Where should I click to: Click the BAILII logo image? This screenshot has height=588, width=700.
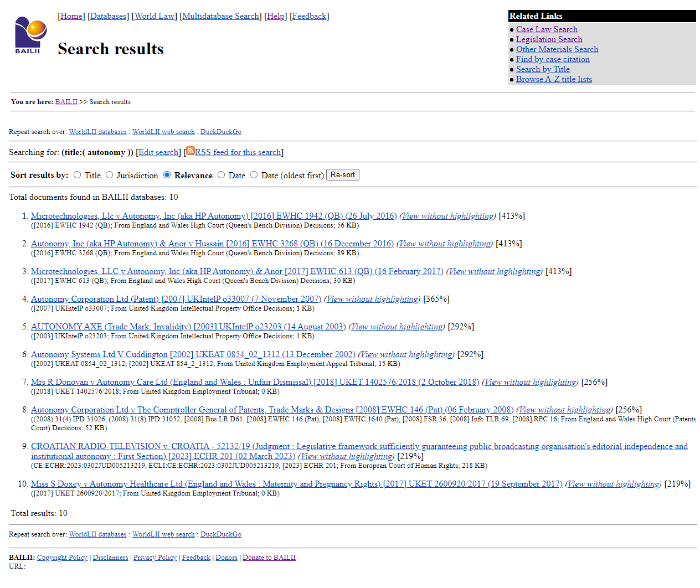coord(30,35)
